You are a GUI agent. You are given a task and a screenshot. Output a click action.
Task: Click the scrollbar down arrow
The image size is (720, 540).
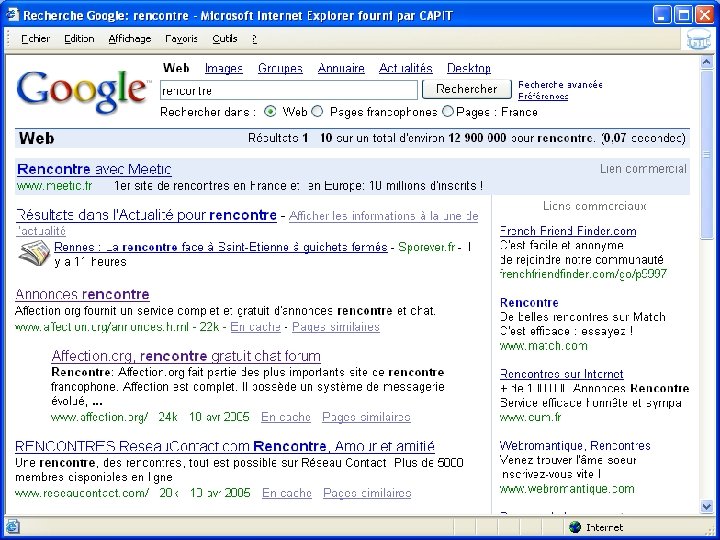[707, 506]
